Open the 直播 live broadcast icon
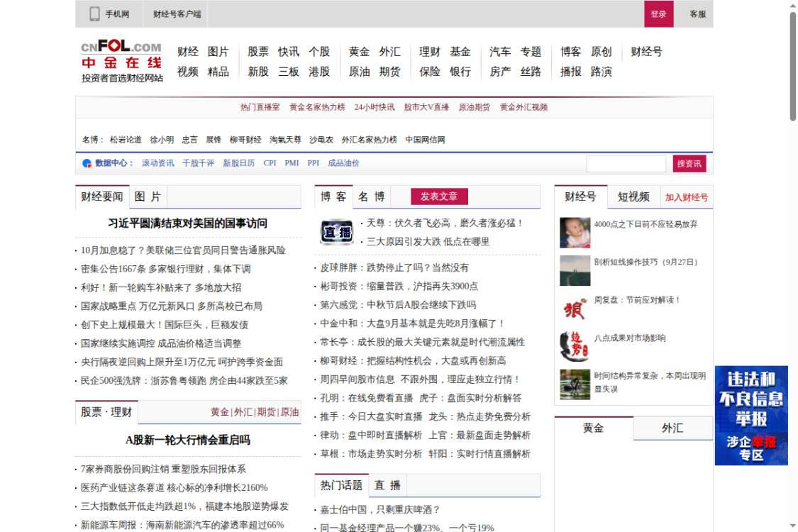The width and height of the screenshot is (798, 532). (337, 232)
